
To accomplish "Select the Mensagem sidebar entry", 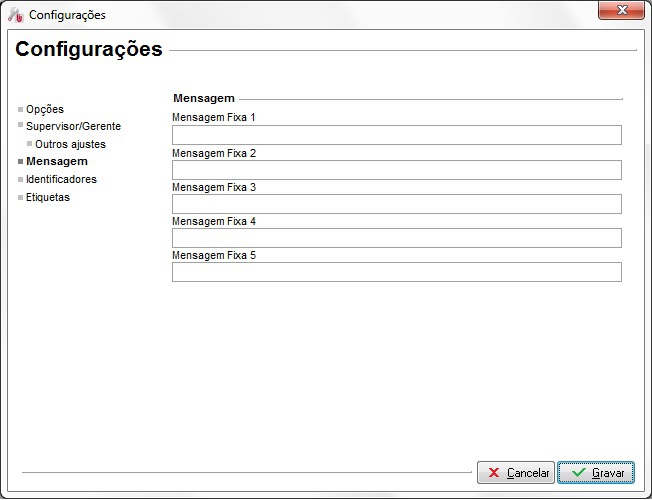I will 56,161.
